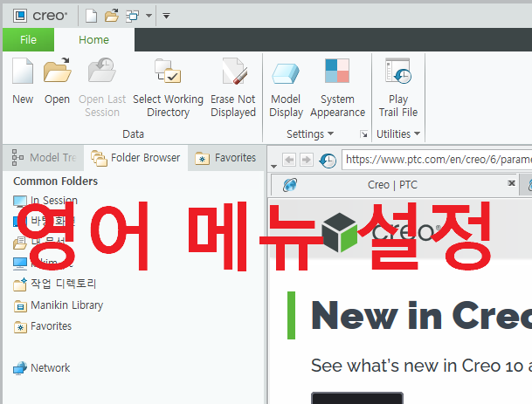Go forward in embedded browser
The height and width of the screenshot is (404, 532).
point(307,160)
